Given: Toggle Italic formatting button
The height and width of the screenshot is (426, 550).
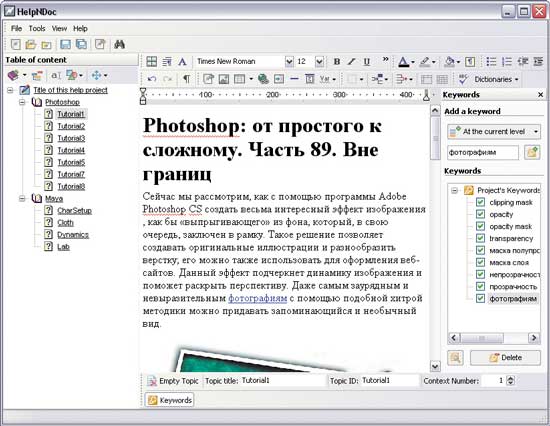Looking at the screenshot, I should click(x=351, y=62).
